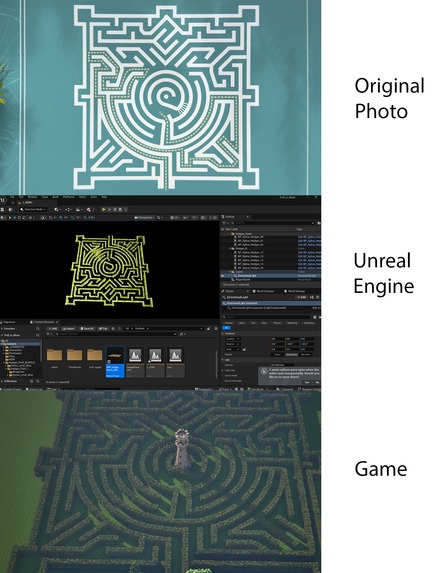Select DirectionalLight (Instance) component row
This screenshot has height=573, width=444.
coord(270,303)
